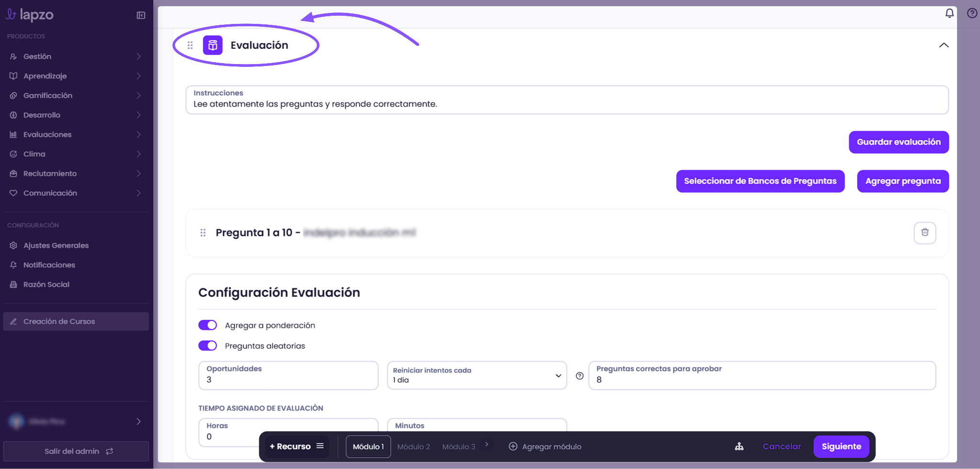
Task: Collapse the Evaluación section chevron
Action: [x=944, y=45]
